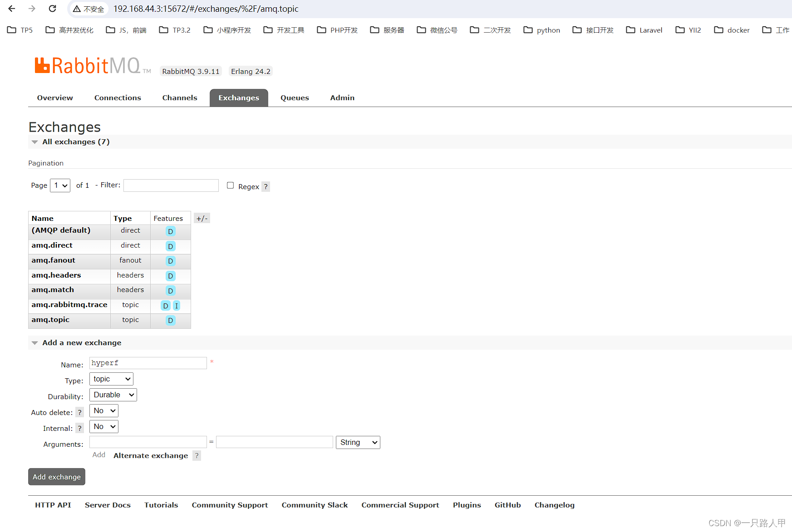The width and height of the screenshot is (792, 532).
Task: Click the Arguments key input field
Action: point(148,442)
